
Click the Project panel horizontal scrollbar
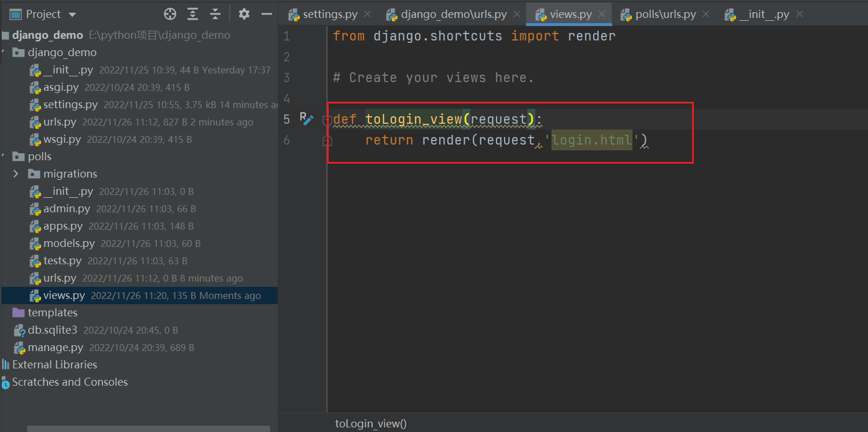[x=148, y=429]
